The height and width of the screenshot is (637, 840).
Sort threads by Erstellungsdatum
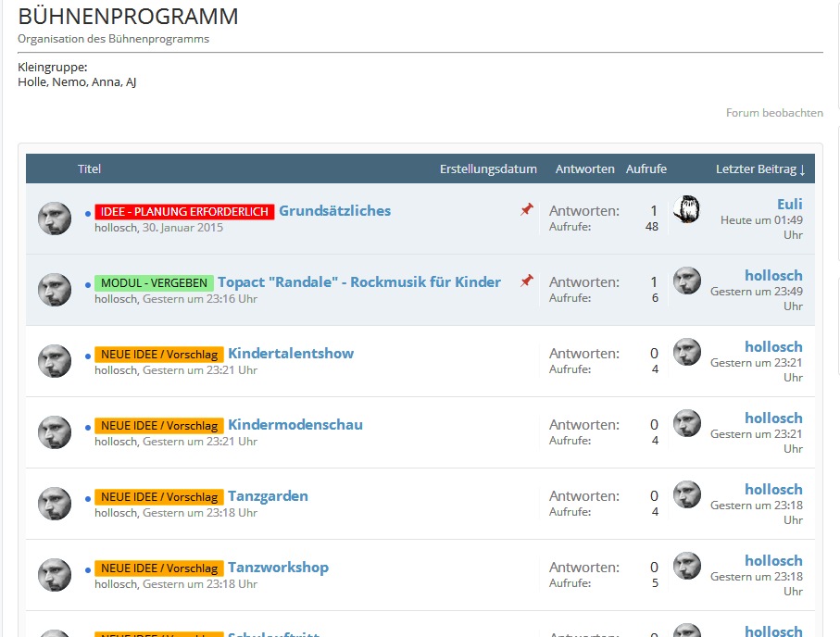488,169
